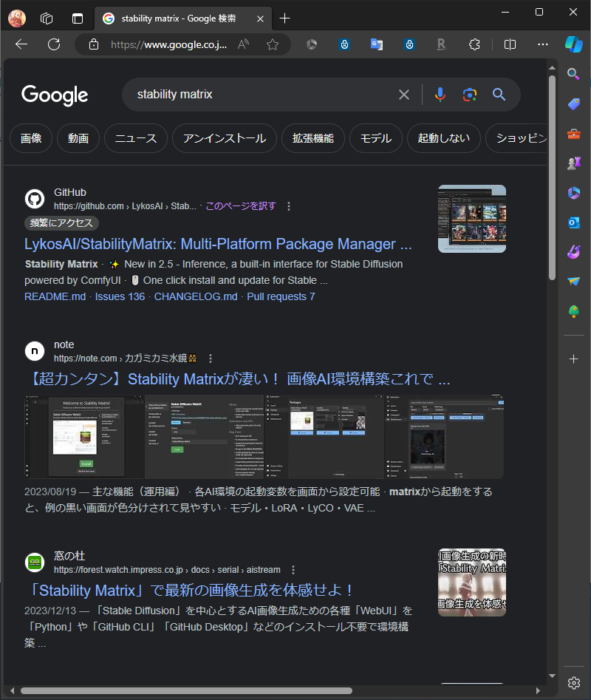Screen dimensions: 591x700
Task: Start voice search with microphone
Action: 440,95
